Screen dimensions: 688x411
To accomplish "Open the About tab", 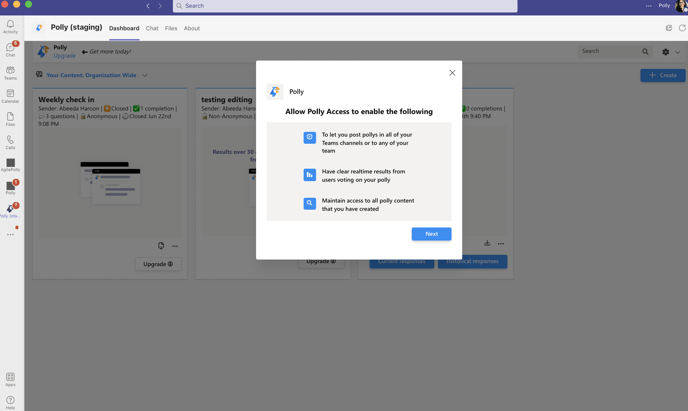I will pyautogui.click(x=192, y=28).
